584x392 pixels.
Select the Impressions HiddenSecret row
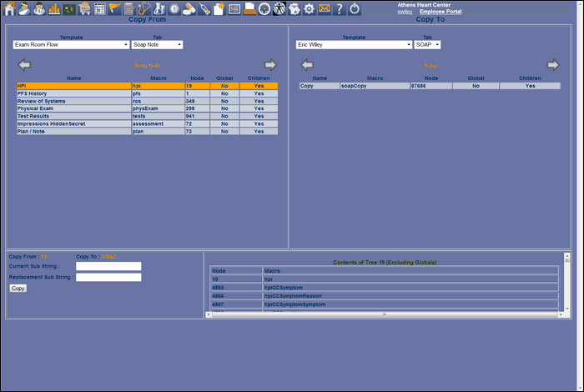coord(147,123)
